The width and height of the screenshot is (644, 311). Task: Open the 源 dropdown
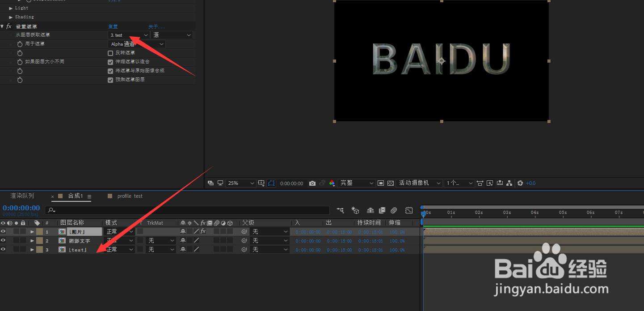(172, 35)
